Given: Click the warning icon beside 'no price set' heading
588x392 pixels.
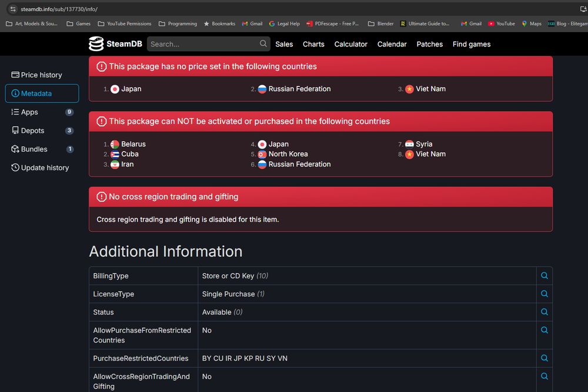Looking at the screenshot, I should pos(101,66).
